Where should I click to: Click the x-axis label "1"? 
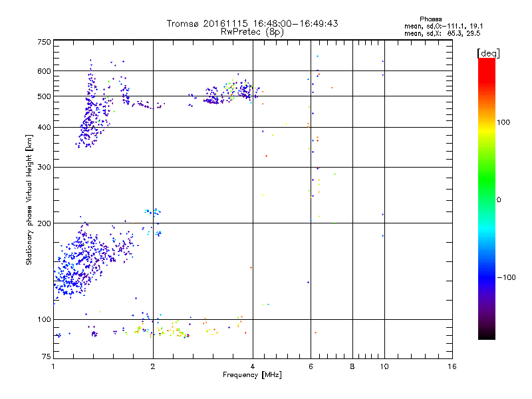coord(53,366)
